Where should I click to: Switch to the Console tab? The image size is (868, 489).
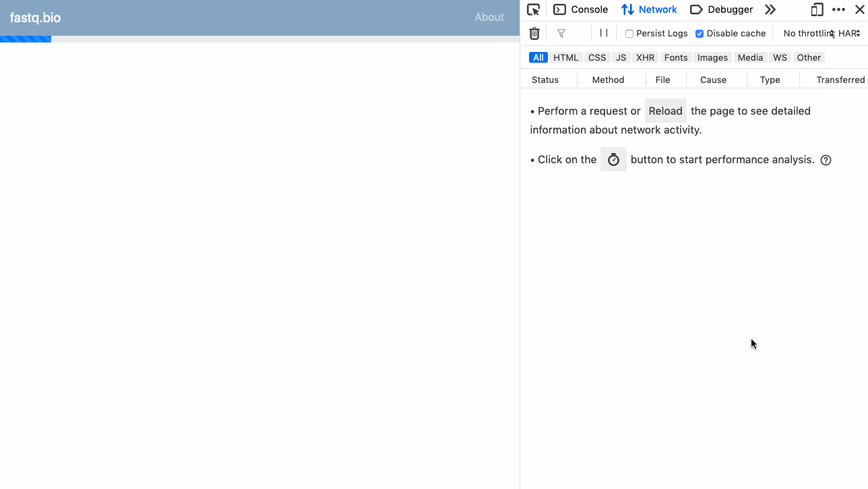pyautogui.click(x=580, y=9)
